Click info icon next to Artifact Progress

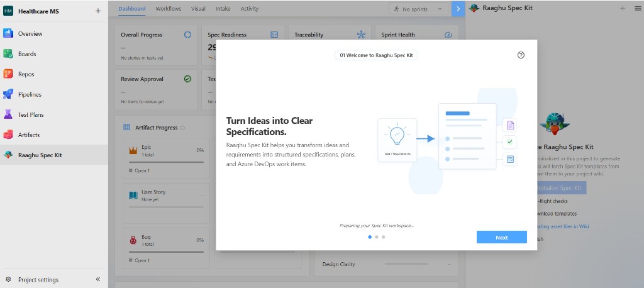point(182,128)
